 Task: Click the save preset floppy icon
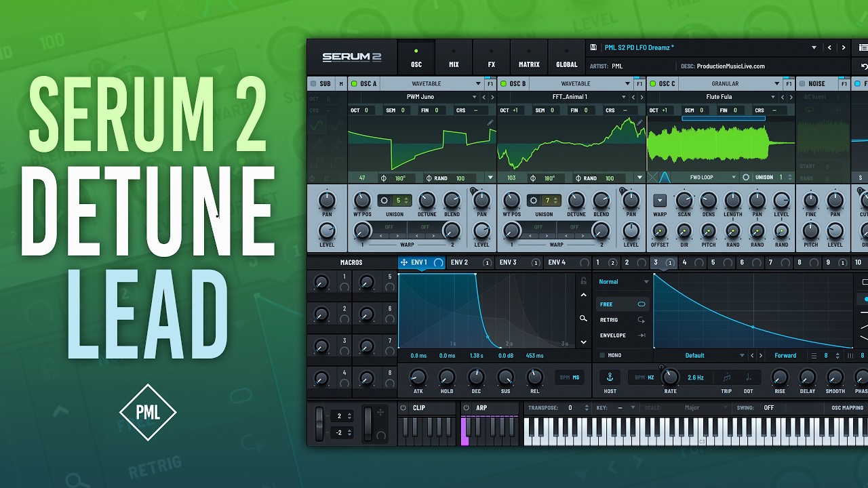pos(594,47)
